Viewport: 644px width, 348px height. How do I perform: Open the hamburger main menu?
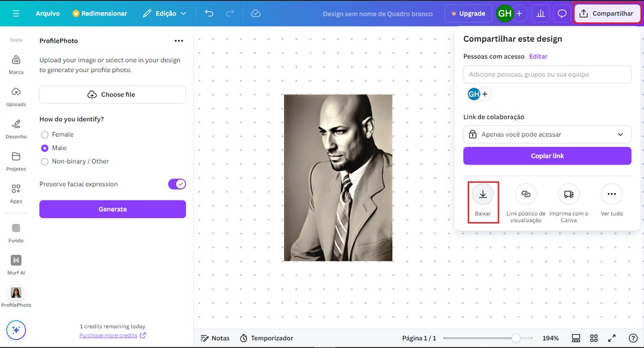[16, 13]
